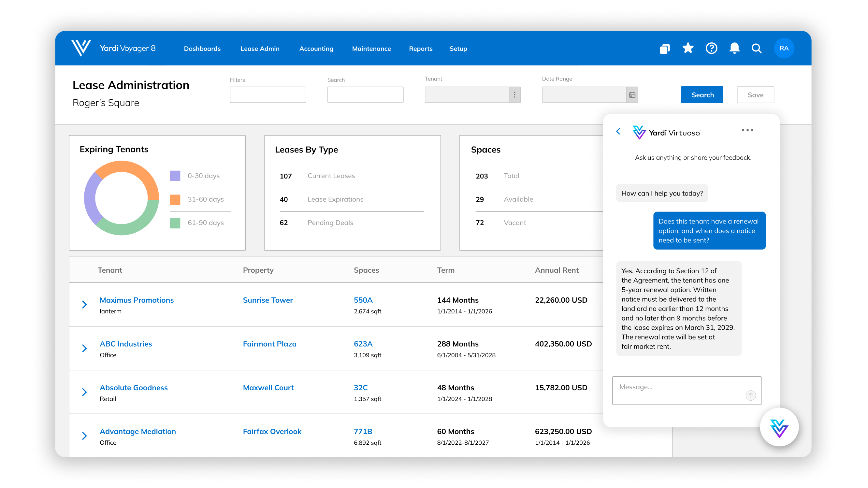This screenshot has height=488, width=868.
Task: Open notifications bell icon
Action: [x=734, y=49]
